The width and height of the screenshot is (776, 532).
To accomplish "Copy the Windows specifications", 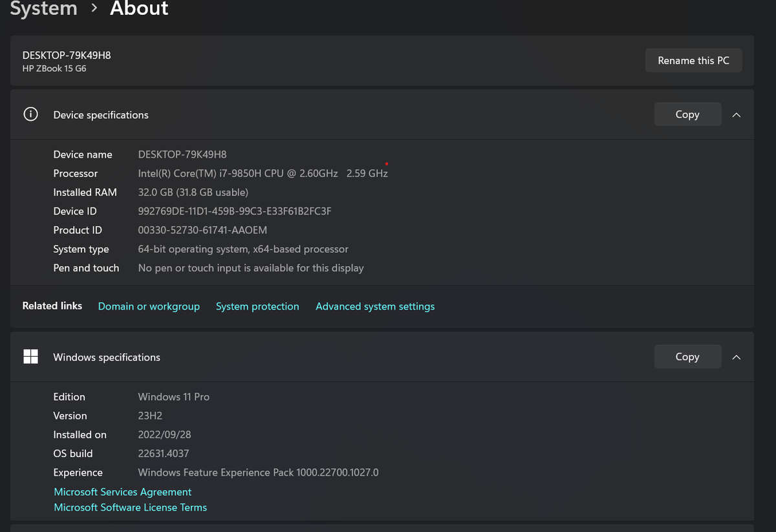I will (x=687, y=357).
